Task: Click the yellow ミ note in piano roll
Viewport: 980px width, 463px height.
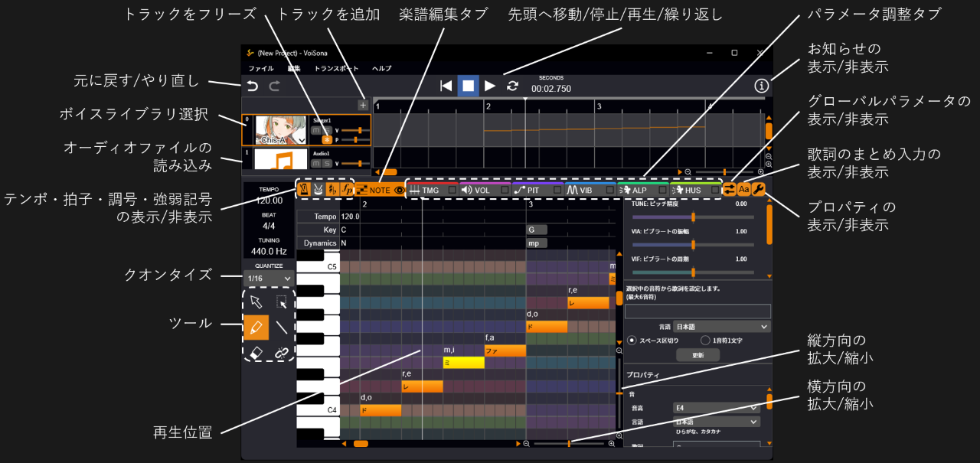Action: tap(463, 363)
